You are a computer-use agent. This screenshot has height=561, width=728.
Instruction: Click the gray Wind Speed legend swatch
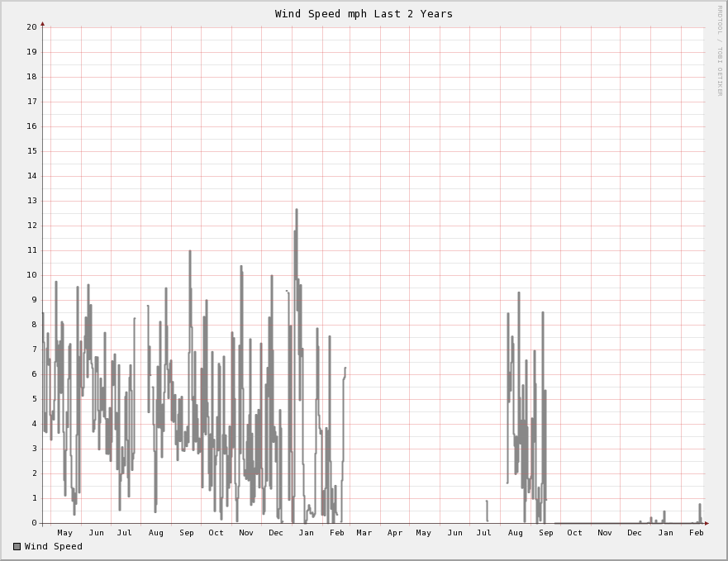(x=17, y=546)
